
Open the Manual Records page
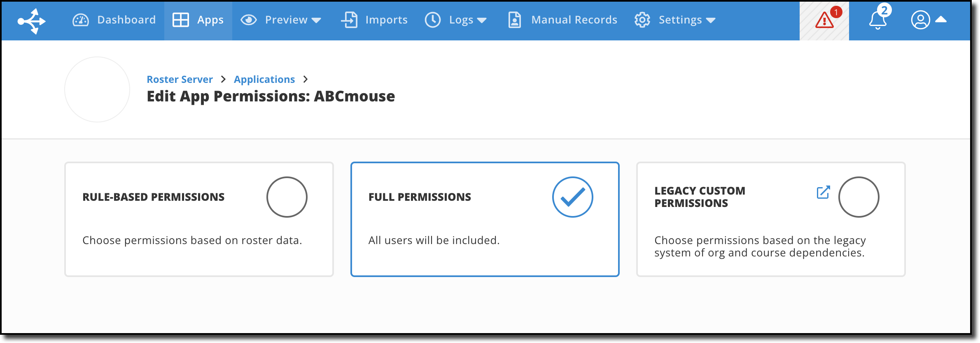(x=574, y=19)
